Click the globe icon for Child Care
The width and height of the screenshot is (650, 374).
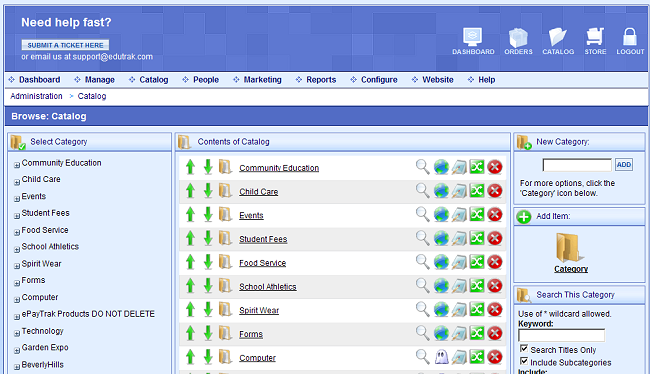point(441,191)
